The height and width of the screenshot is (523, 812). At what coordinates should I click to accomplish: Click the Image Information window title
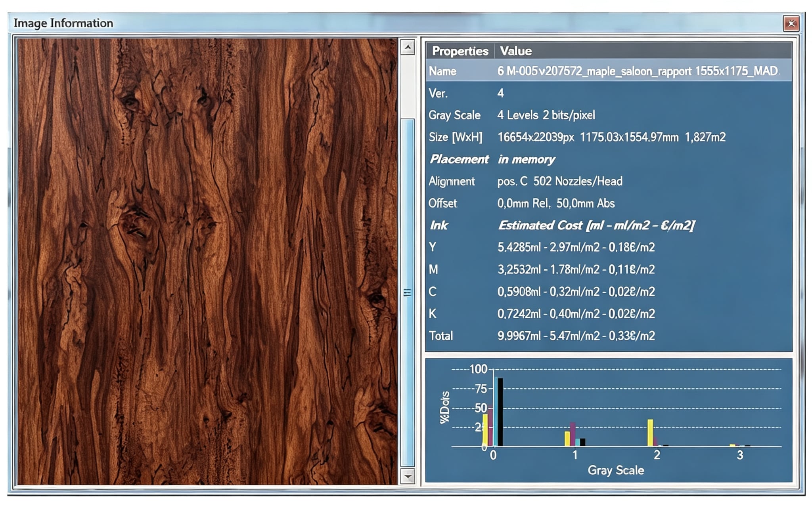click(x=63, y=23)
